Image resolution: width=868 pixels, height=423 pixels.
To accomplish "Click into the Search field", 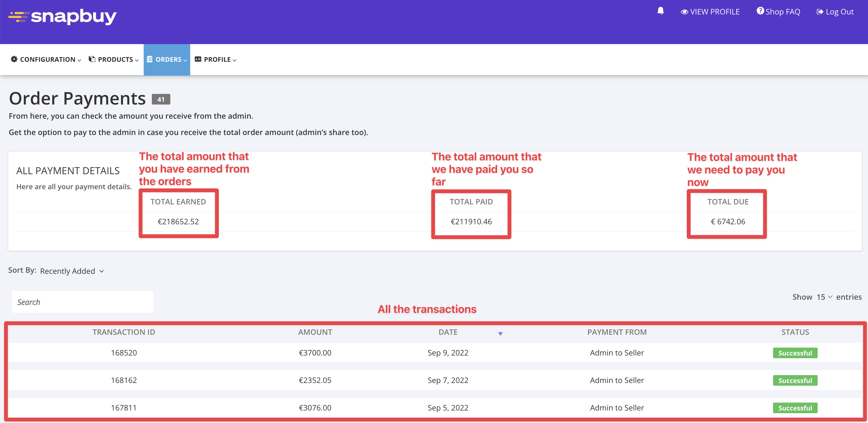I will (82, 302).
